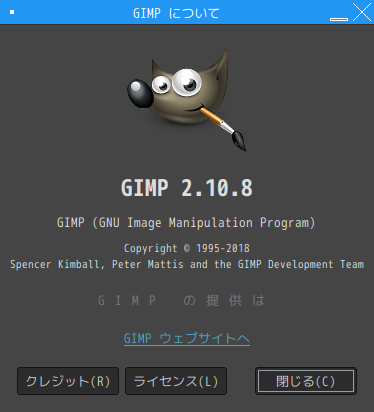This screenshot has width=374, height=412.
Task: Click the Wilber mascot logo image
Action: [x=187, y=100]
